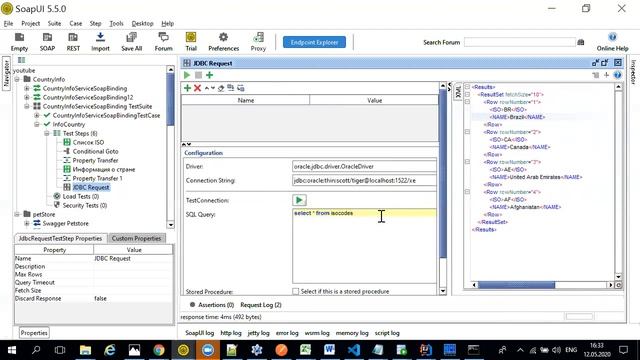Click the search binoculars icon beside Search Forum
Viewport: 640px width, 360px height.
point(581,42)
